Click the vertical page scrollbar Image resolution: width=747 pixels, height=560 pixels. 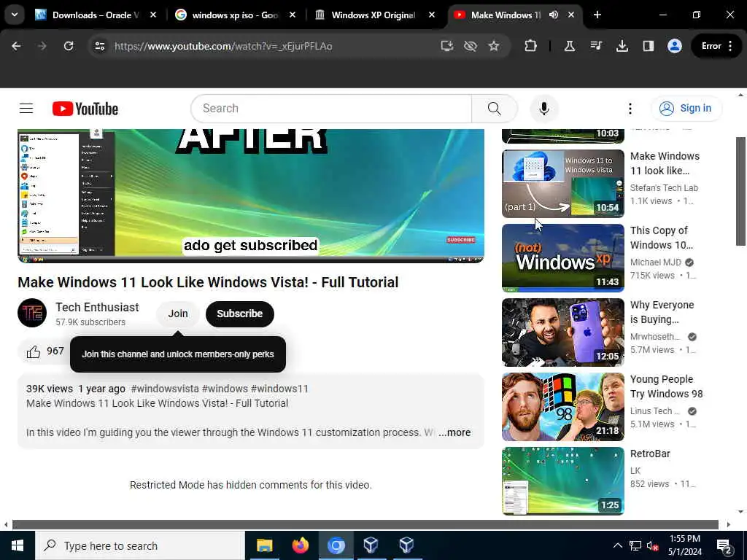[x=741, y=190]
